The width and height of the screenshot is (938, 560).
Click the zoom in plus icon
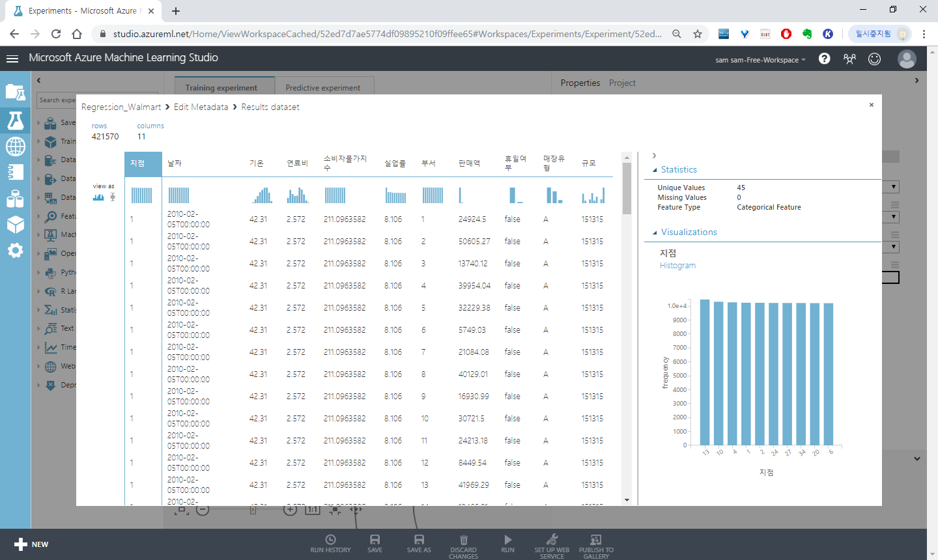click(291, 510)
